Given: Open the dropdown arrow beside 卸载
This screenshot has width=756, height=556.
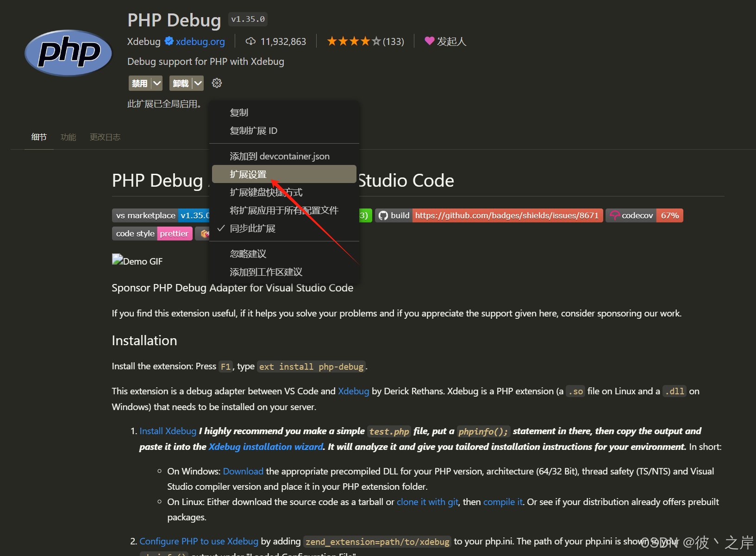Looking at the screenshot, I should point(198,83).
